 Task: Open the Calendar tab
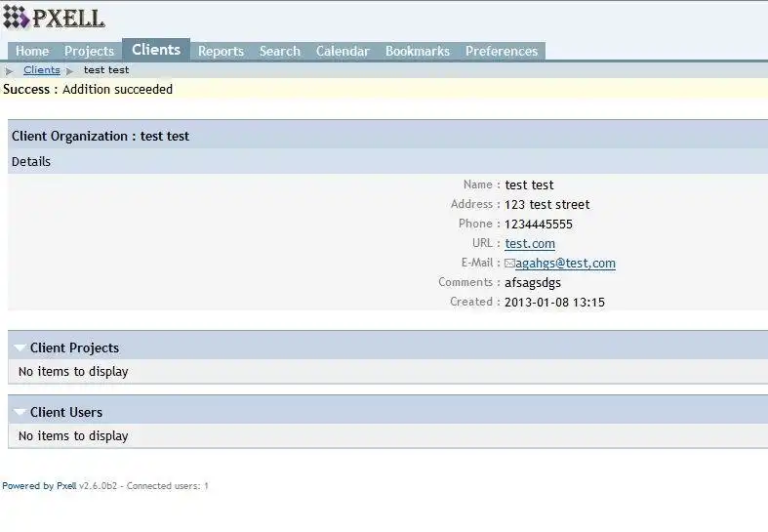343,51
